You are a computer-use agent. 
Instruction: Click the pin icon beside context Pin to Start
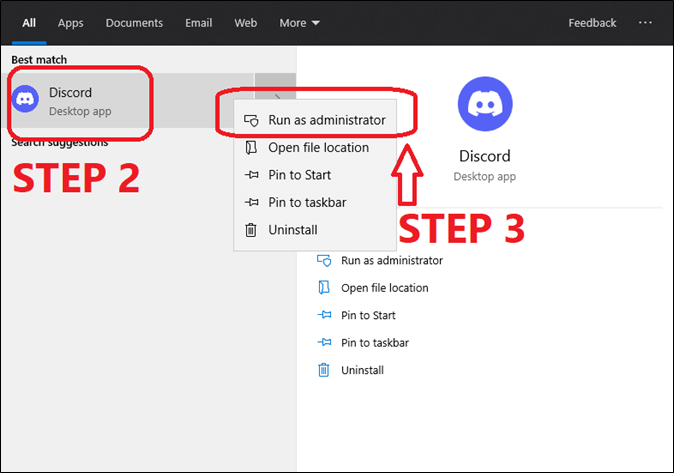(251, 175)
